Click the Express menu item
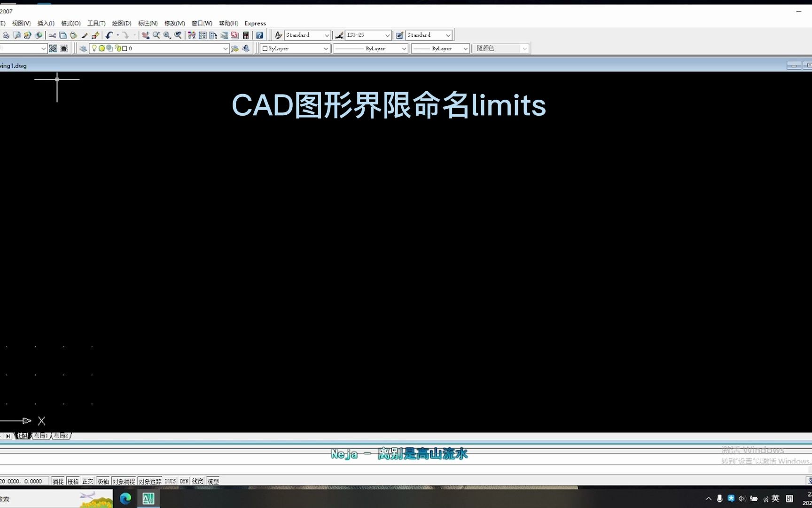 255,23
